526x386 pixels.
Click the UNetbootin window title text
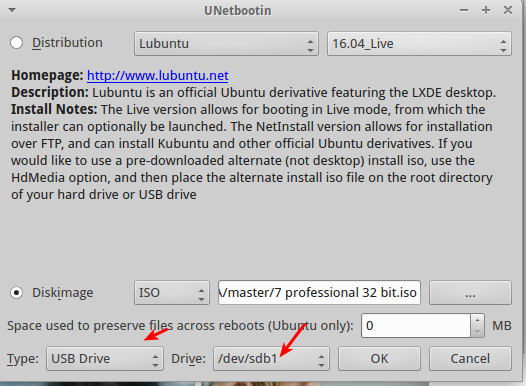pos(238,11)
